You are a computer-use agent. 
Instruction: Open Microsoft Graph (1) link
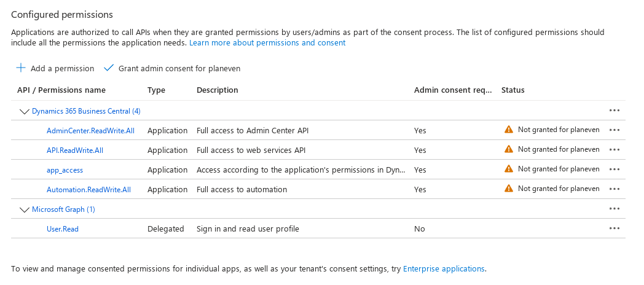point(64,209)
